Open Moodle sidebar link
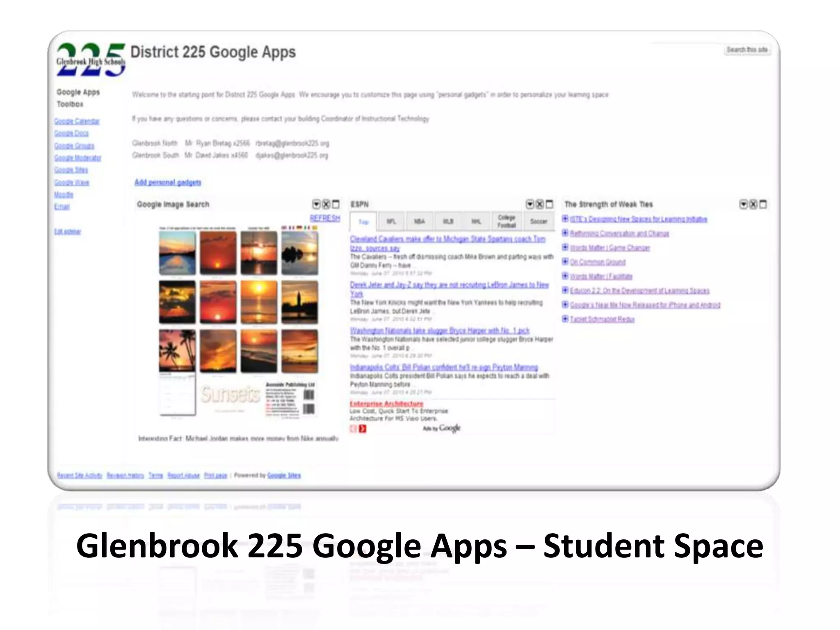The width and height of the screenshot is (840, 630). click(64, 194)
